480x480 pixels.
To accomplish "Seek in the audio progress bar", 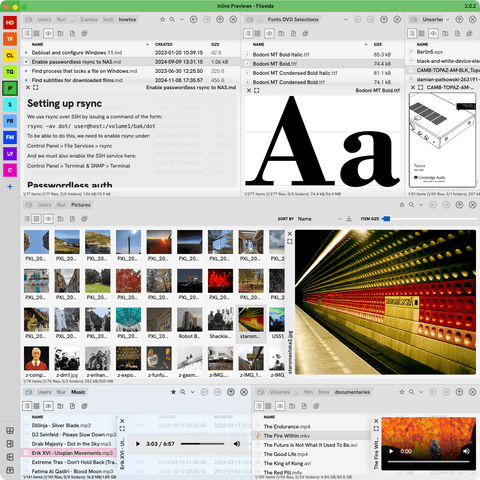I will [202, 444].
